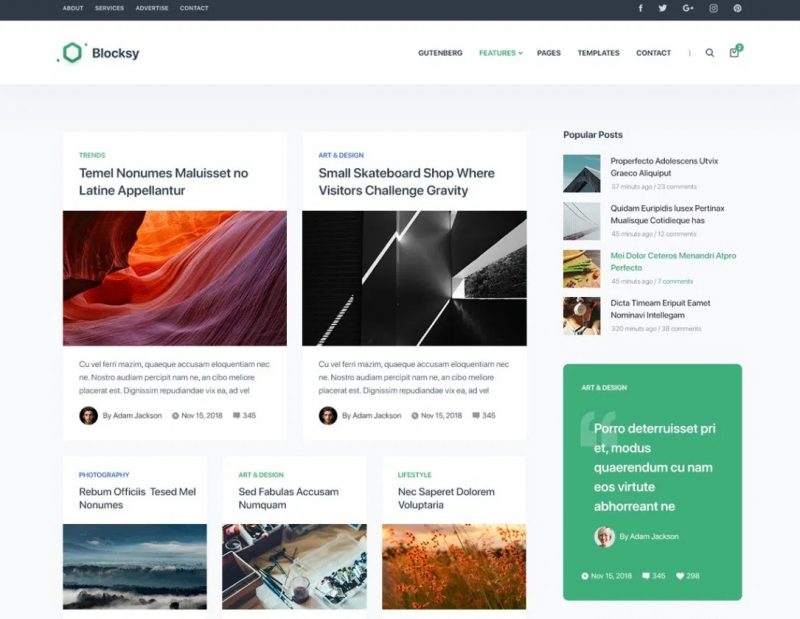This screenshot has width=800, height=619.
Task: Click the Facebook icon in top bar
Action: click(x=640, y=8)
